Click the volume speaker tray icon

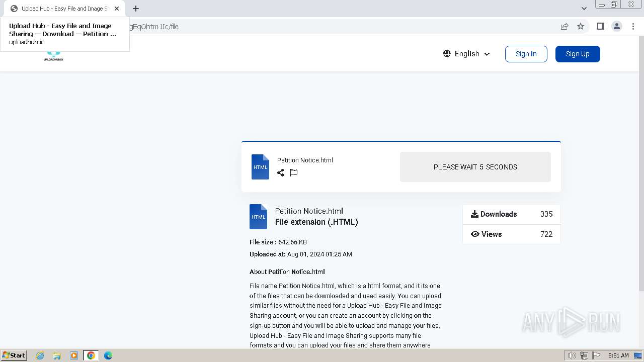[572, 355]
